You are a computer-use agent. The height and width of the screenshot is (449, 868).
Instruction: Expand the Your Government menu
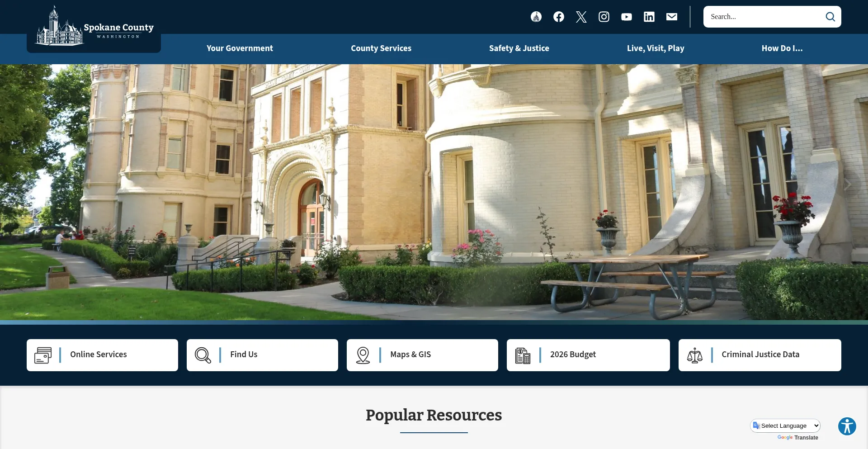pyautogui.click(x=240, y=48)
